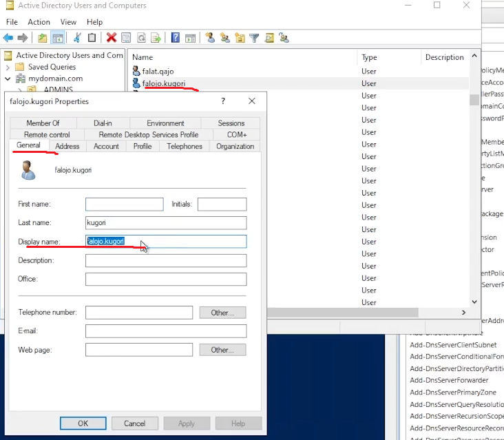Screen dimensions: 504x440
Task: Click the blue question mark Help icon
Action: coord(175,38)
